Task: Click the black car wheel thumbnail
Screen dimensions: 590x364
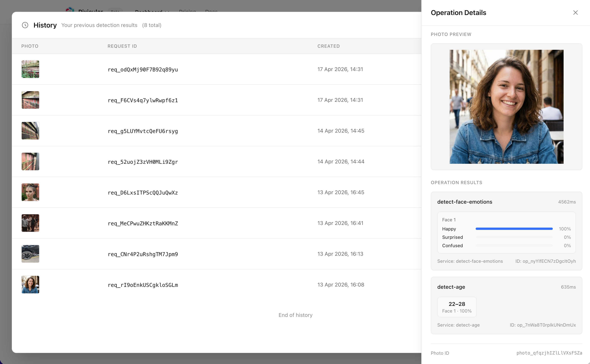Action: pos(30,254)
